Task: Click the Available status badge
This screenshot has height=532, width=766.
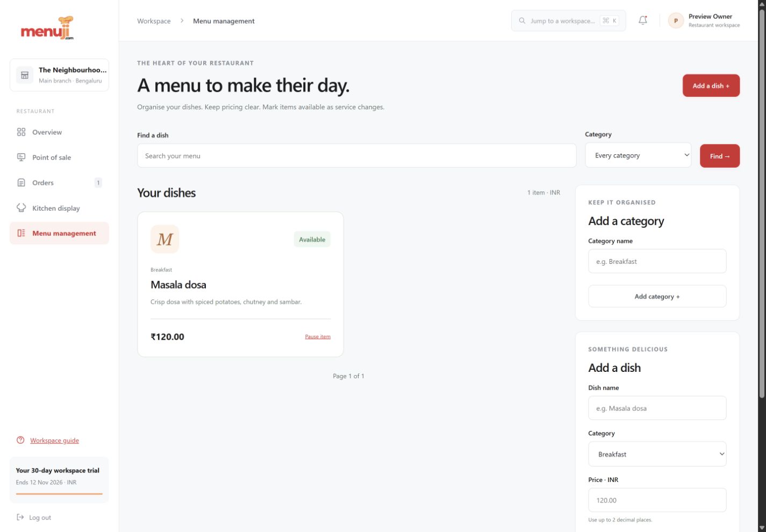Action: click(312, 239)
